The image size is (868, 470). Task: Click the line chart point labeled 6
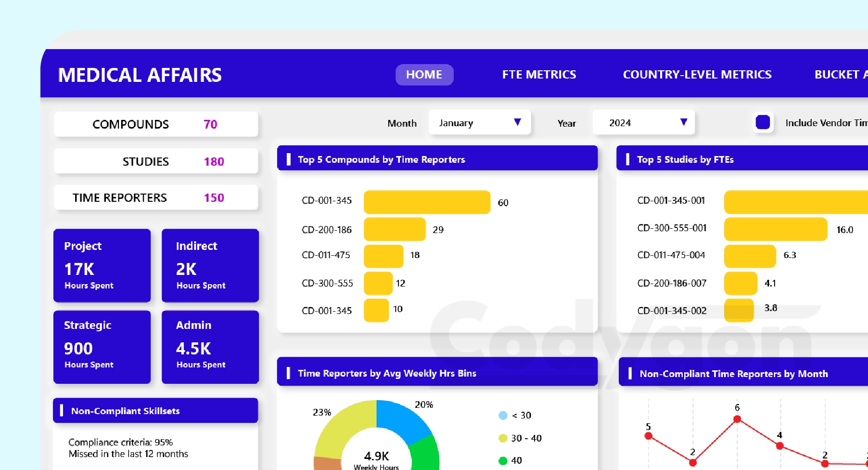click(x=737, y=419)
